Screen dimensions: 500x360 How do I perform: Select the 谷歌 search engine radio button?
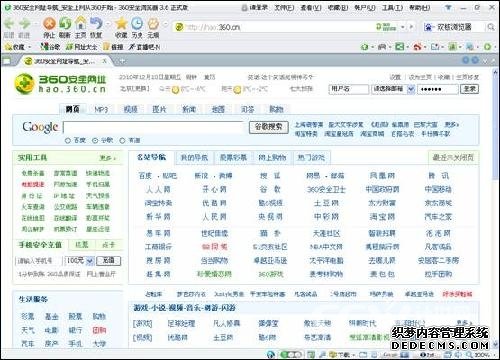click(x=95, y=141)
